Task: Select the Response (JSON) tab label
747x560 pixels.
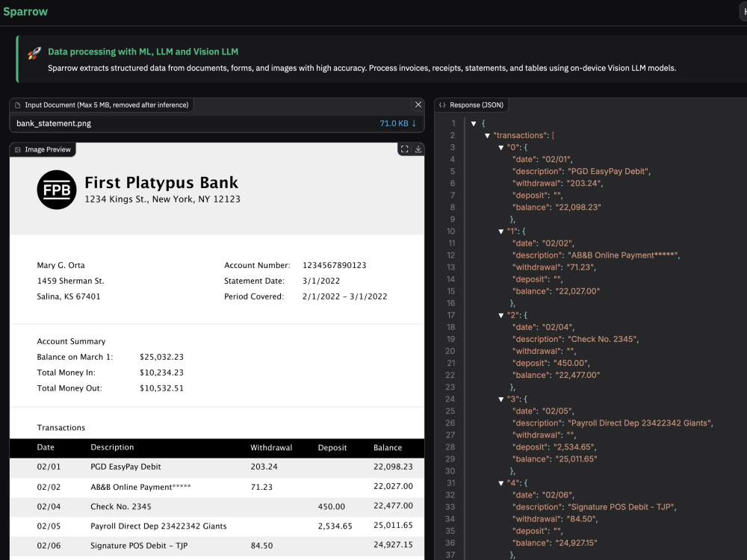Action: point(477,105)
